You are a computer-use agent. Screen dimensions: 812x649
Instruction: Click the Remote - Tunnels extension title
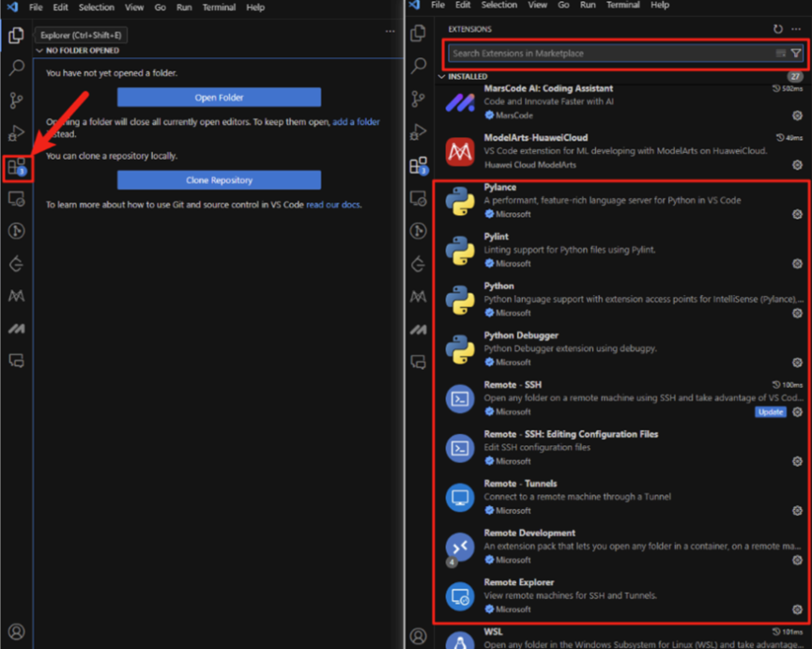click(x=520, y=484)
